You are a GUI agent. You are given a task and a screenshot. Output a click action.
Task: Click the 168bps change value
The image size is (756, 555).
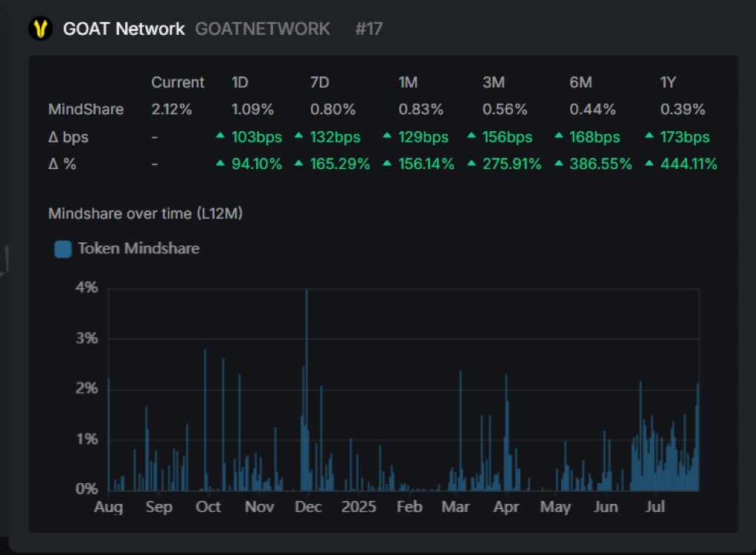(x=595, y=138)
